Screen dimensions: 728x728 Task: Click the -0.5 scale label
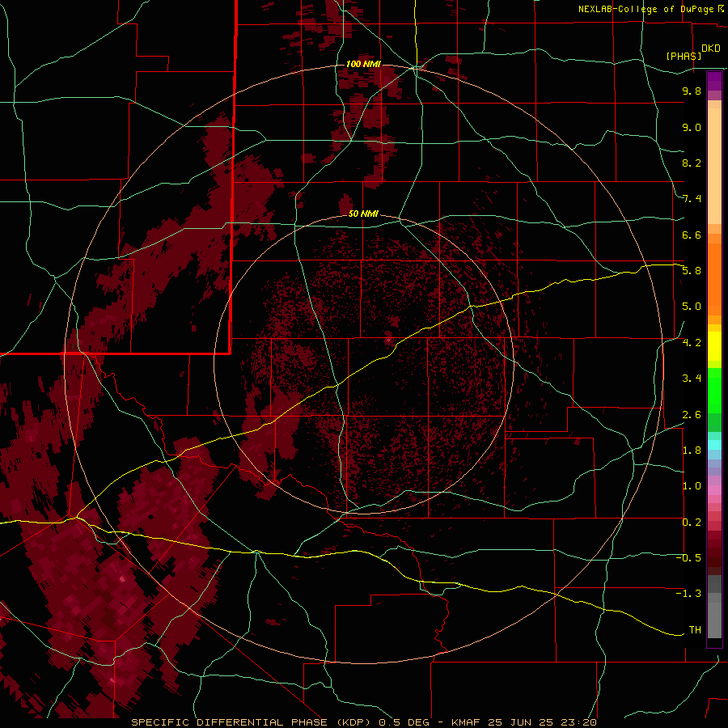[x=688, y=558]
